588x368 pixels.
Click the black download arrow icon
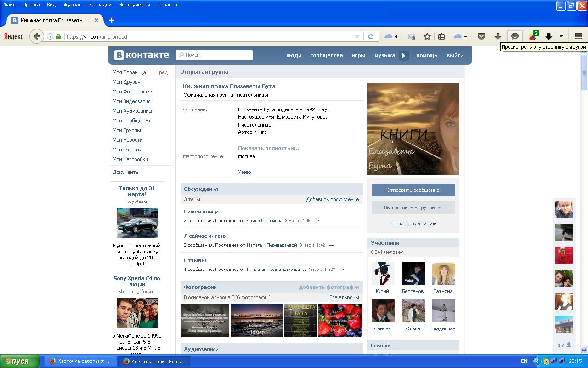pos(548,36)
